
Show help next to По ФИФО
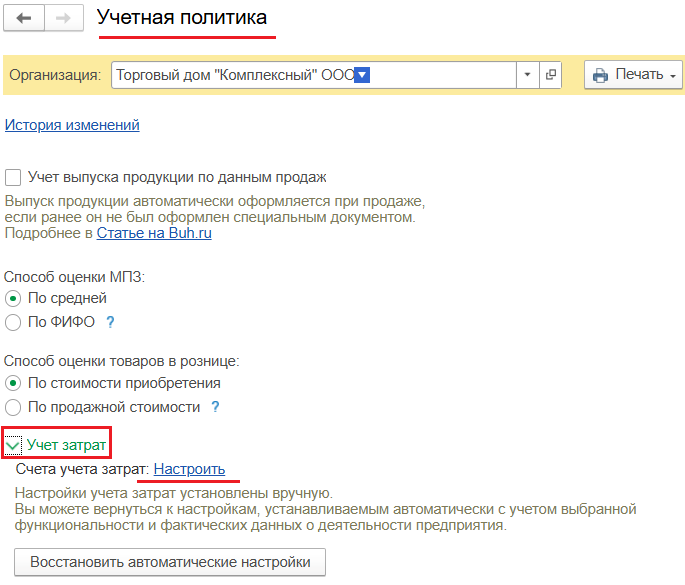tap(111, 322)
